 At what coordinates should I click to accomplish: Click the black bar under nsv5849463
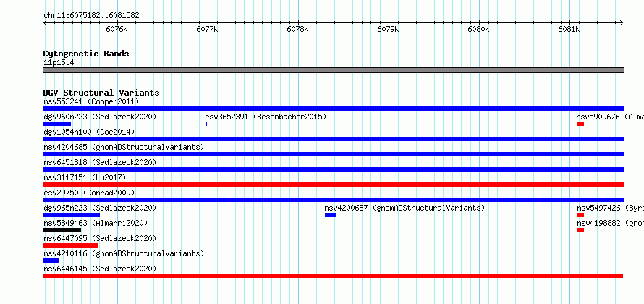(x=62, y=230)
